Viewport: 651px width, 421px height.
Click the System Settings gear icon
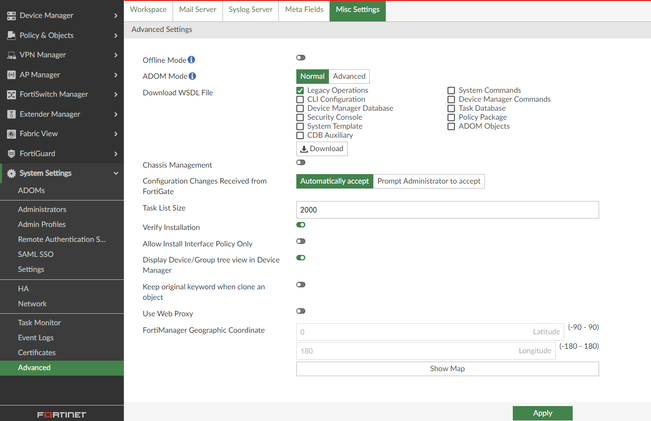[11, 174]
